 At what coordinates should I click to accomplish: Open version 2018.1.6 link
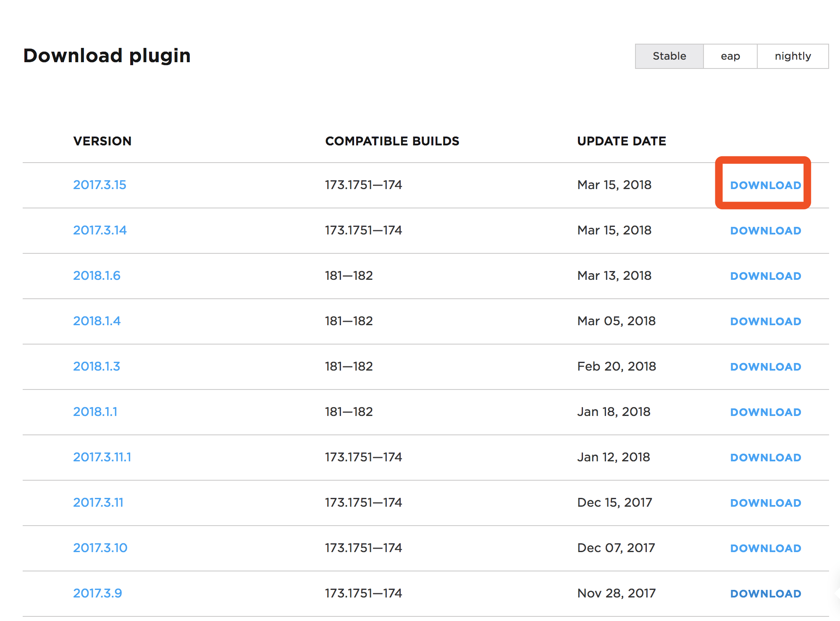pyautogui.click(x=97, y=276)
